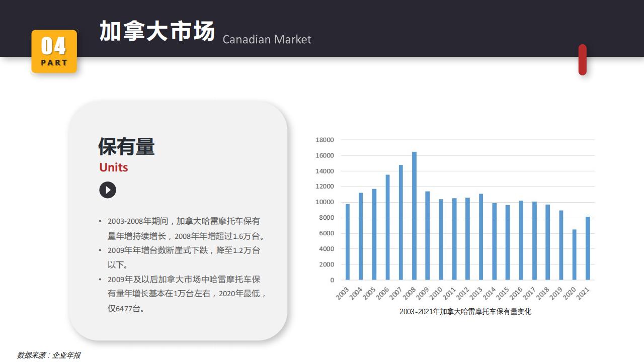The height and width of the screenshot is (362, 644).
Task: Click the 2016 x-axis label
Action: 516,294
